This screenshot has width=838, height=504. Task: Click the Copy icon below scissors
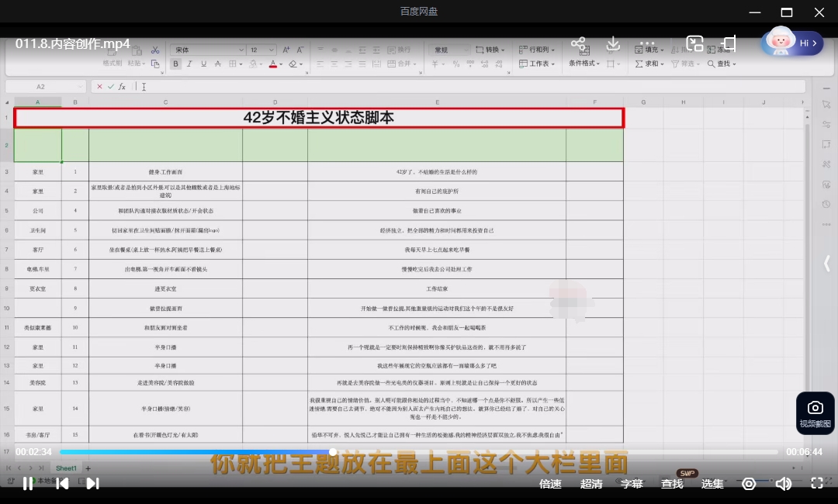[x=155, y=64]
